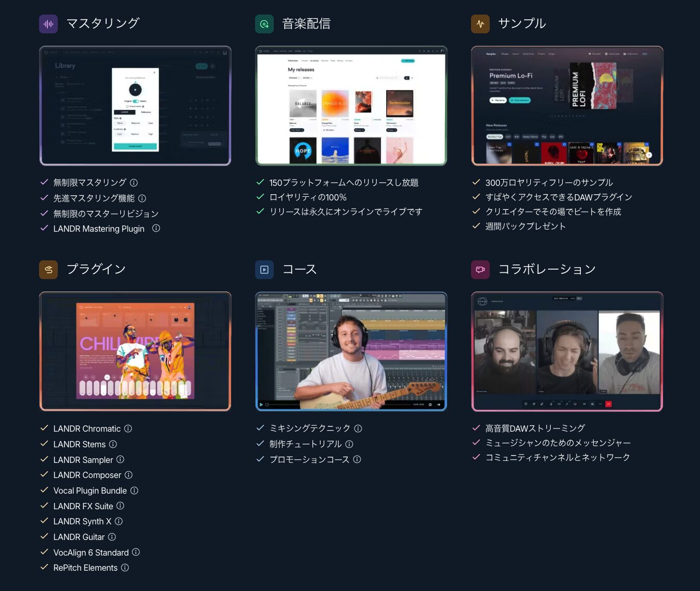This screenshot has width=700, height=591.
Task: Open info icon next to 無制限マスタリング
Action: [x=134, y=183]
